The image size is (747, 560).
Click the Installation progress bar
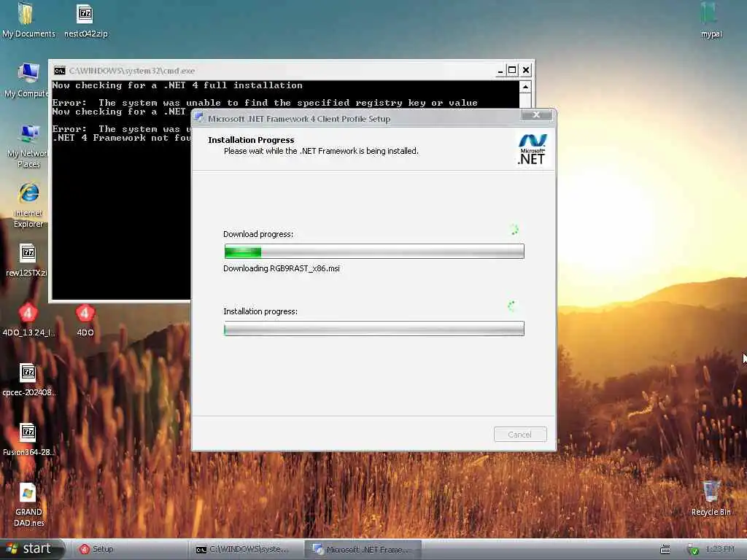point(374,328)
